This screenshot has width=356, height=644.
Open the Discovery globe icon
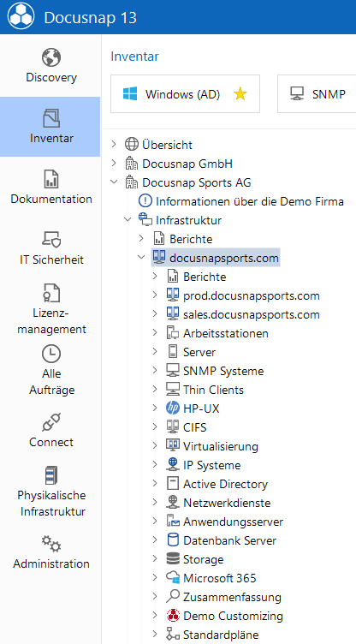click(x=51, y=57)
